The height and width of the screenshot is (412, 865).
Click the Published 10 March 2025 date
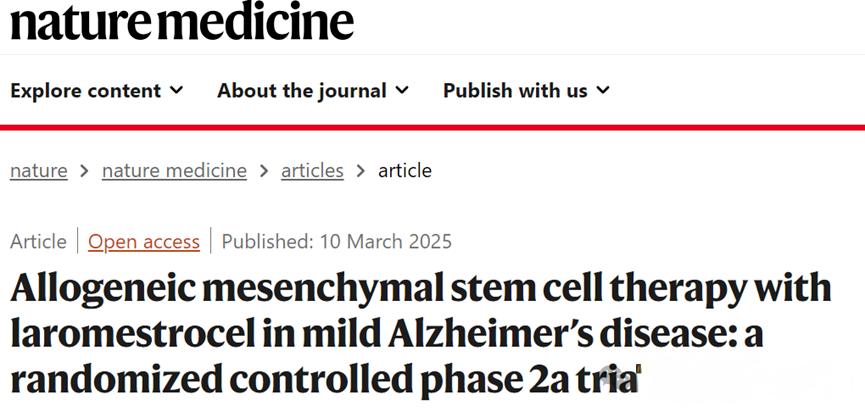point(337,242)
